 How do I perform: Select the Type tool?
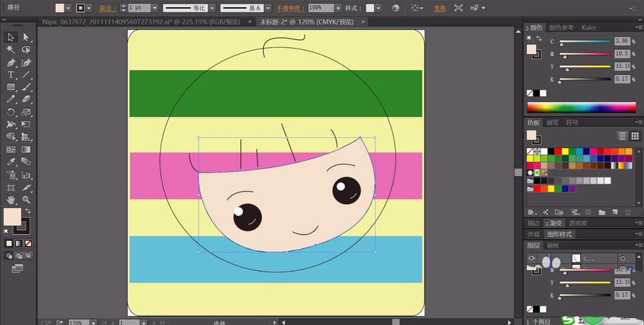11,75
